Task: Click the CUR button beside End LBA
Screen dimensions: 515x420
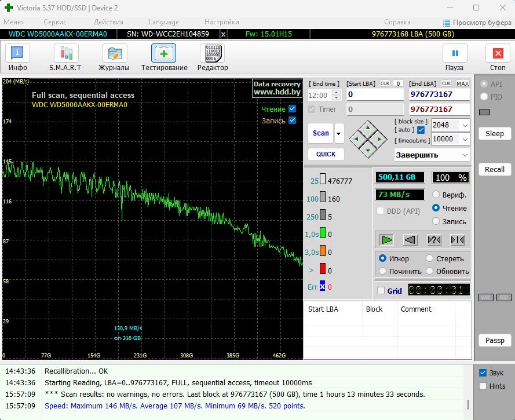Action: pos(446,83)
